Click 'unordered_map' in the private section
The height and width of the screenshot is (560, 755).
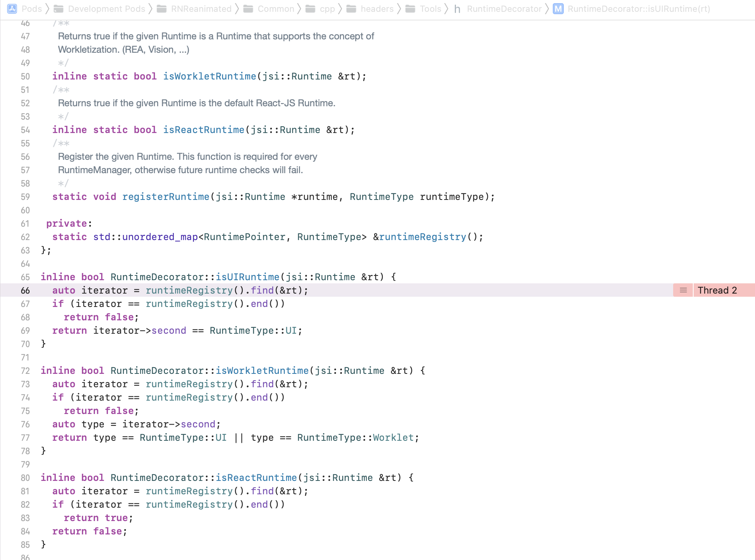[160, 237]
